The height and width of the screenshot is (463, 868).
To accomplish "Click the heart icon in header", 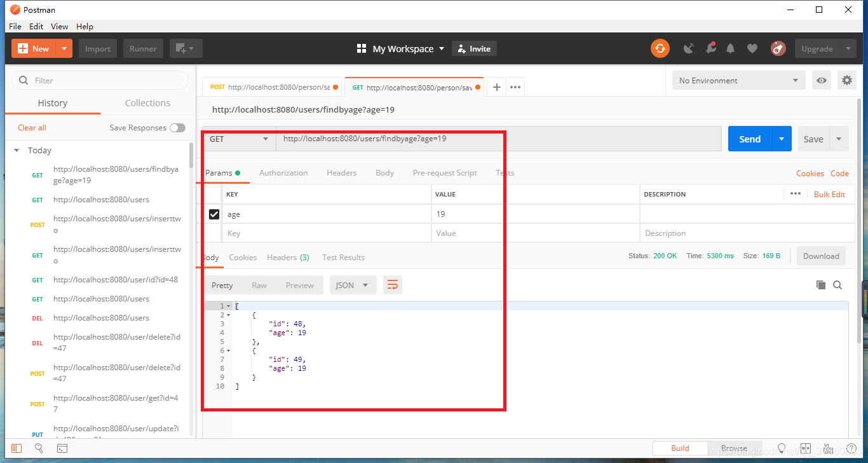I will [x=752, y=48].
